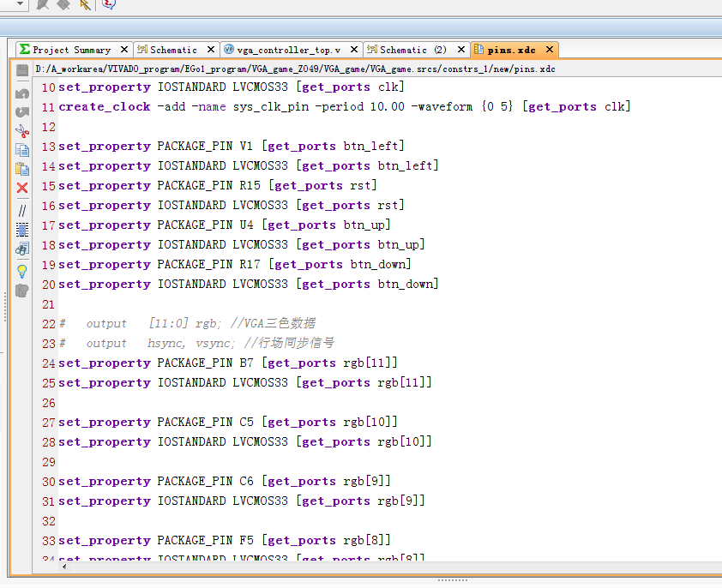The width and height of the screenshot is (722, 588).
Task: Close the pins.xdc tab
Action: coord(548,50)
